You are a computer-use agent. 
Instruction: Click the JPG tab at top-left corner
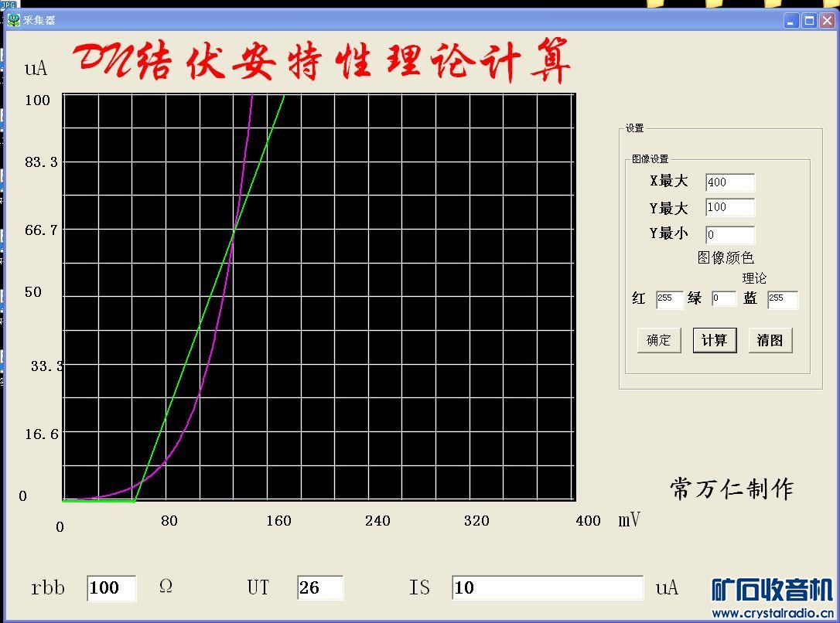(x=9, y=5)
